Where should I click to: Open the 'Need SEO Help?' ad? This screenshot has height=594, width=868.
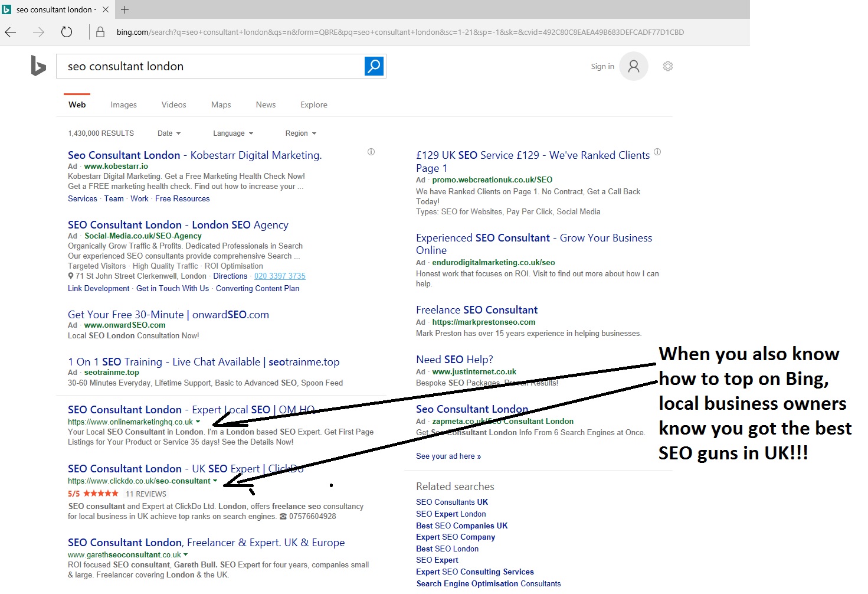tap(454, 360)
